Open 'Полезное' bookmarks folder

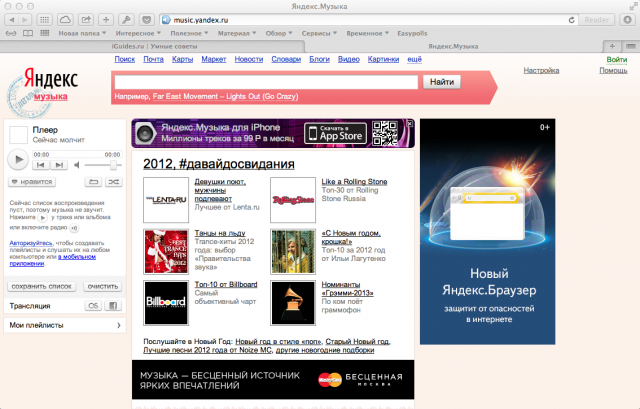tap(189, 33)
